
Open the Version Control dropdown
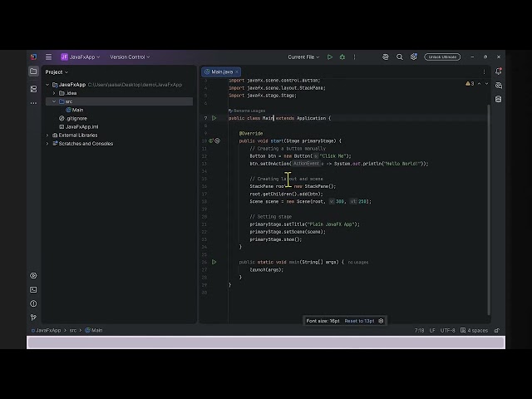(x=130, y=57)
